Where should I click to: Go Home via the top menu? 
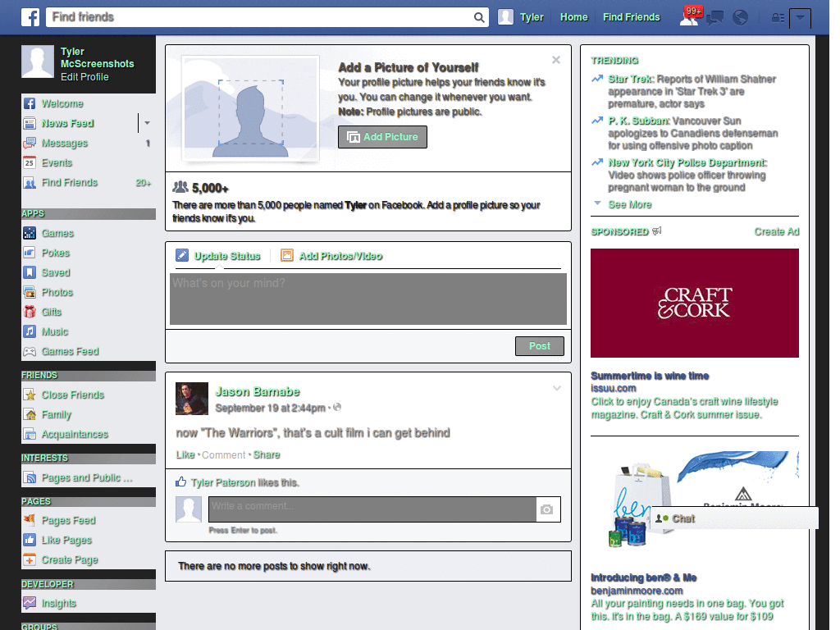tap(573, 16)
